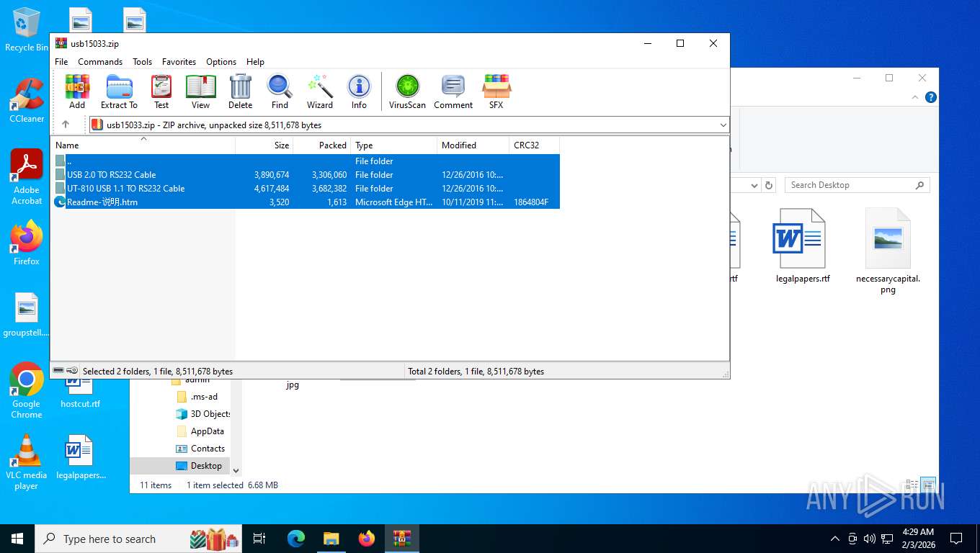The width and height of the screenshot is (980, 553).
Task: Select Desktop in Explorer navigation tree
Action: point(199,466)
